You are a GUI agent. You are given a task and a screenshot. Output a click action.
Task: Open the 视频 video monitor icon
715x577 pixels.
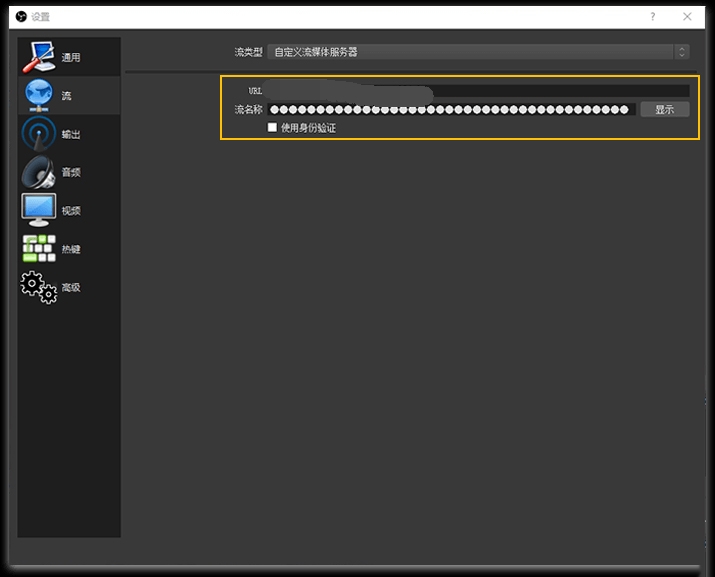[39, 210]
